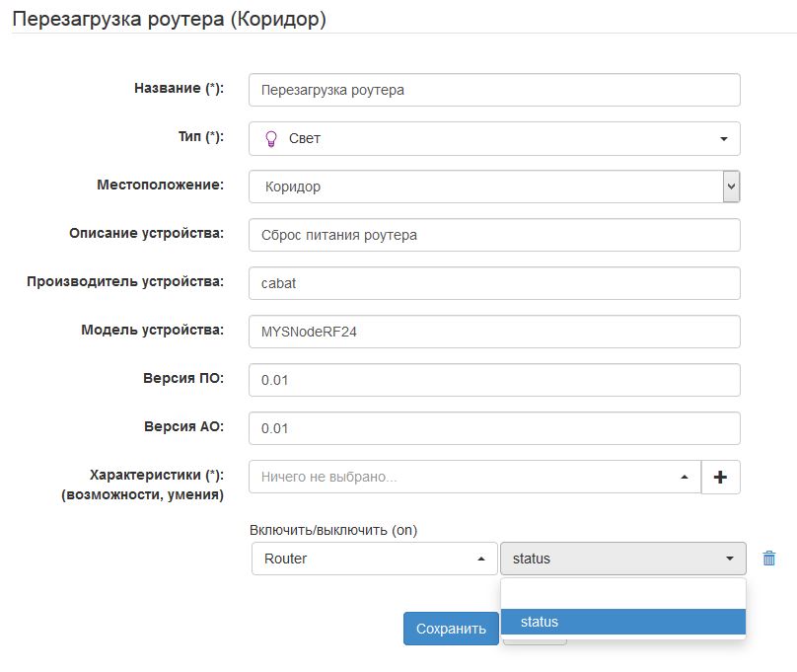Click the trash icon to delete the Router binding

768,558
